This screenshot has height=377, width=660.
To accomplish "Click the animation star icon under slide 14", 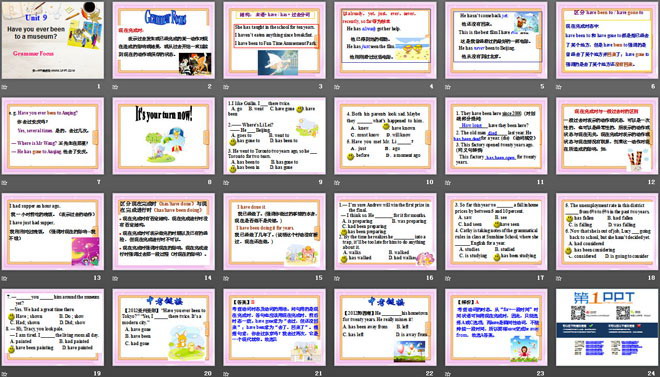I will click(115, 278).
